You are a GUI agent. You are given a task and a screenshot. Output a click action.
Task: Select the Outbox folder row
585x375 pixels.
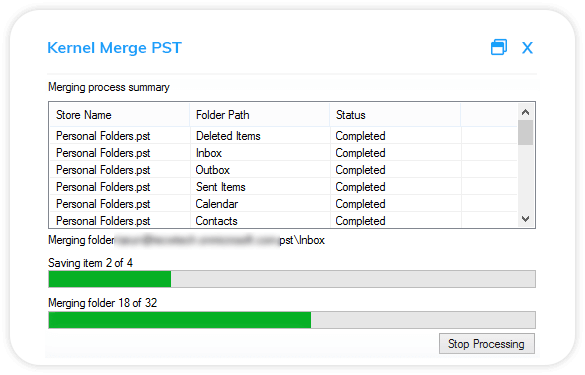pyautogui.click(x=284, y=170)
